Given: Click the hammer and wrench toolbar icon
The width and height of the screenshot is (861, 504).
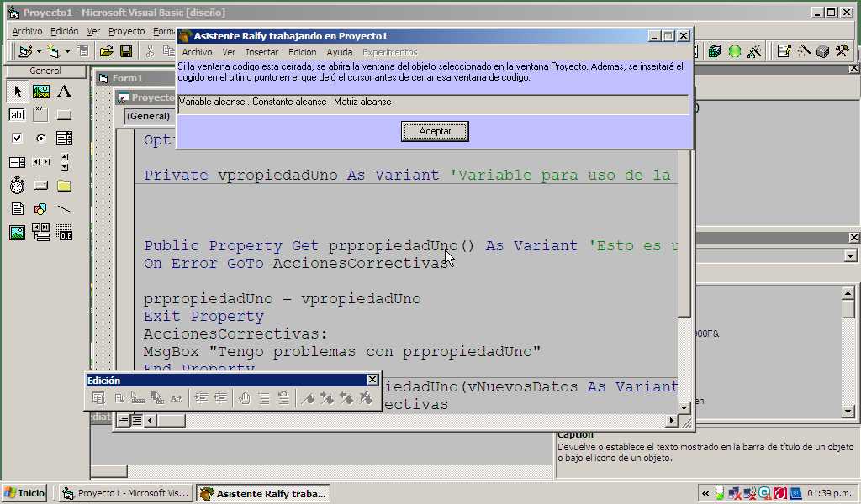Looking at the screenshot, I should coord(842,51).
